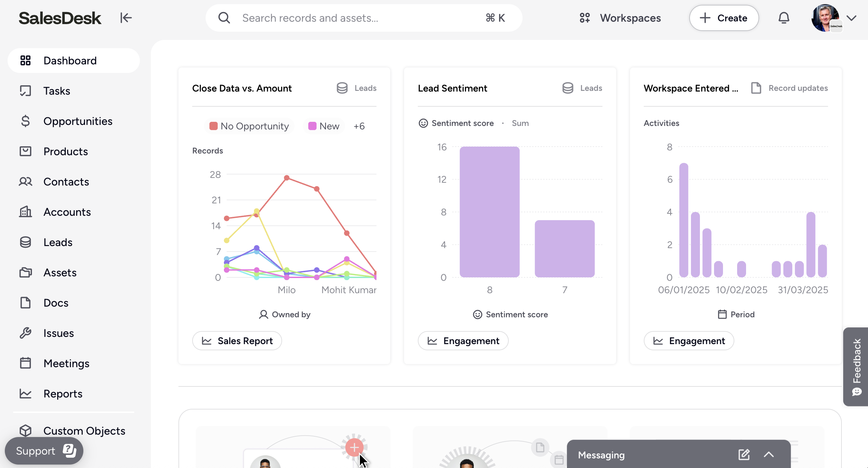Click the Custom Objects cube icon

coord(25,430)
